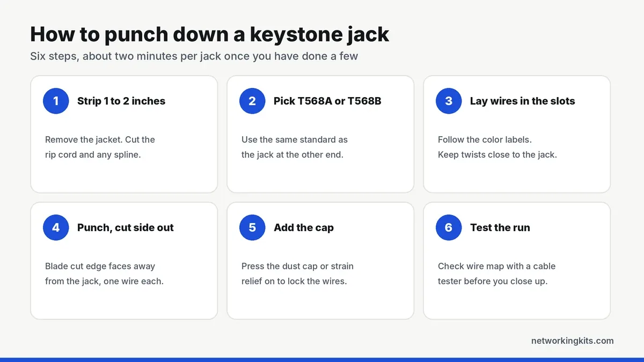The image size is (644, 362).
Task: Click the subtitle beginning "Six steps, about two minutes"
Action: [x=194, y=56]
